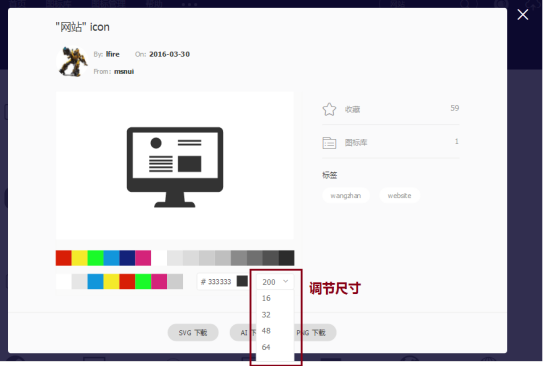This screenshot has height=367, width=554.
Task: Open the msnui source library link
Action: point(124,71)
